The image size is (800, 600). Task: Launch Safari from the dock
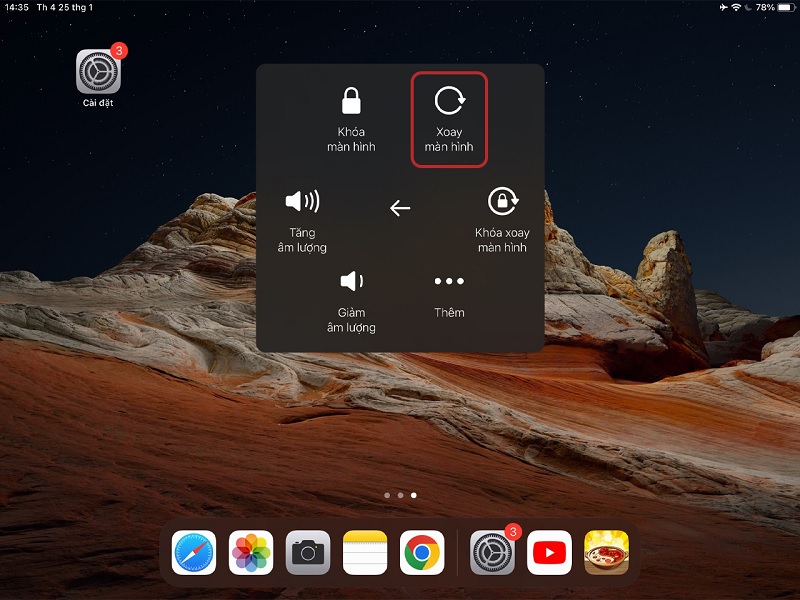coord(196,551)
